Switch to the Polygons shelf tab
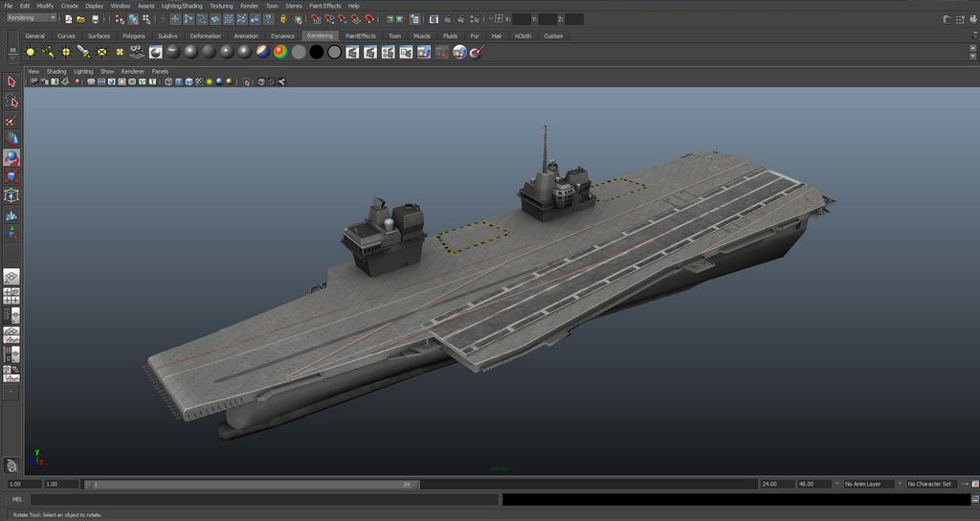 (x=134, y=36)
